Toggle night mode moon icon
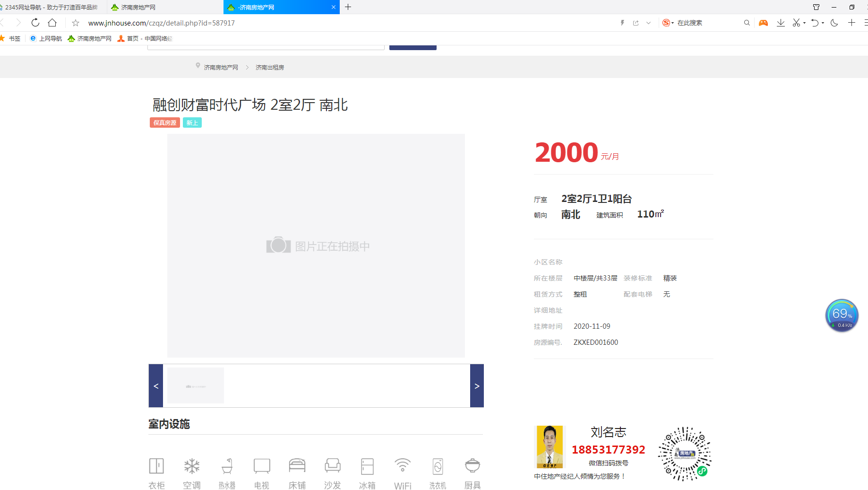This screenshot has width=868, height=490. pyautogui.click(x=834, y=23)
